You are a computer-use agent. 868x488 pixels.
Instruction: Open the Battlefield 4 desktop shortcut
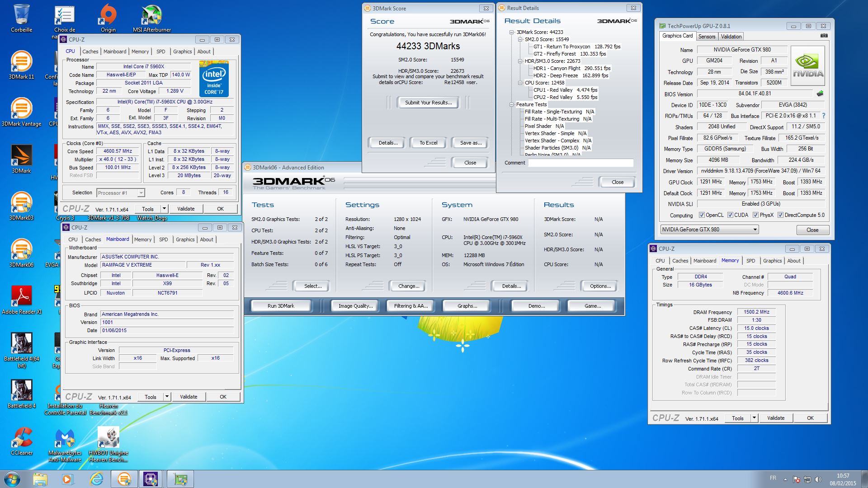point(21,394)
